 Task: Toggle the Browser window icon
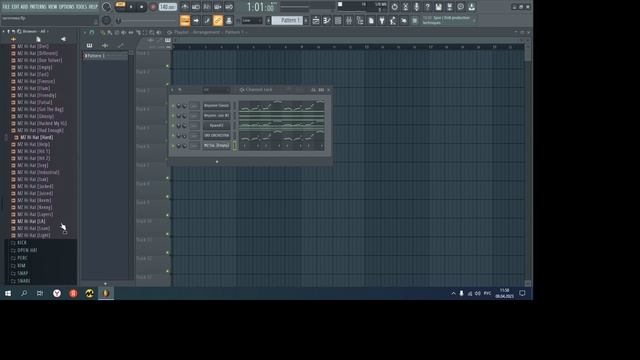tap(360, 20)
